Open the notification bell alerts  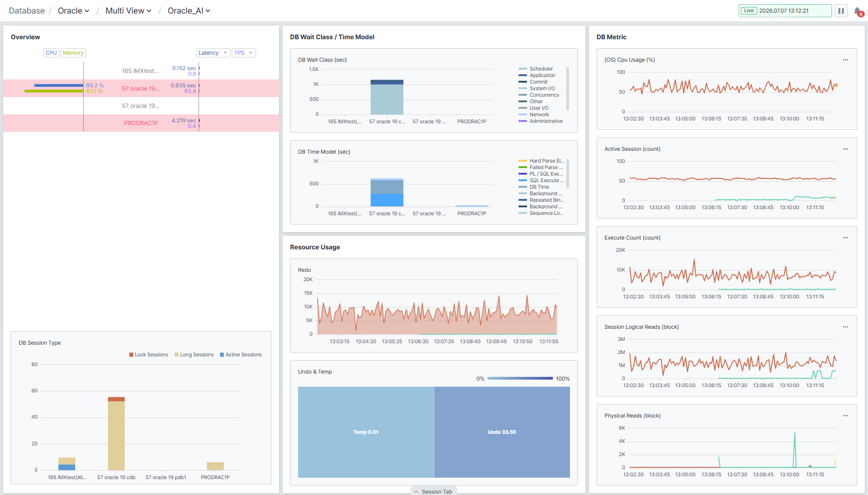click(x=858, y=11)
